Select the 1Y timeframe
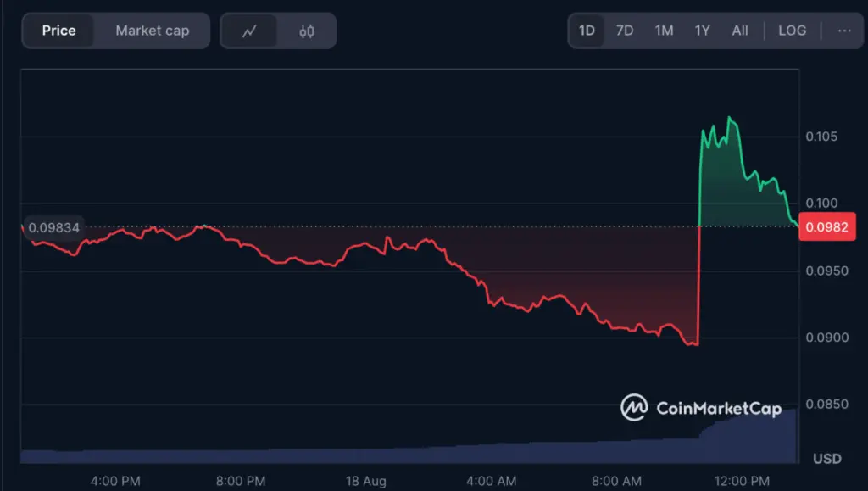 point(702,30)
